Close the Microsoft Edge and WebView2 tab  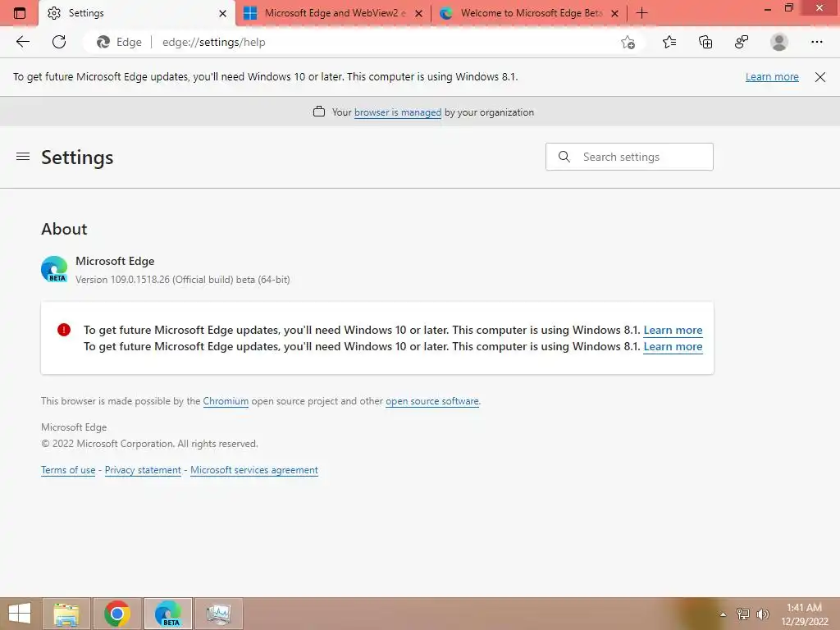pos(419,13)
